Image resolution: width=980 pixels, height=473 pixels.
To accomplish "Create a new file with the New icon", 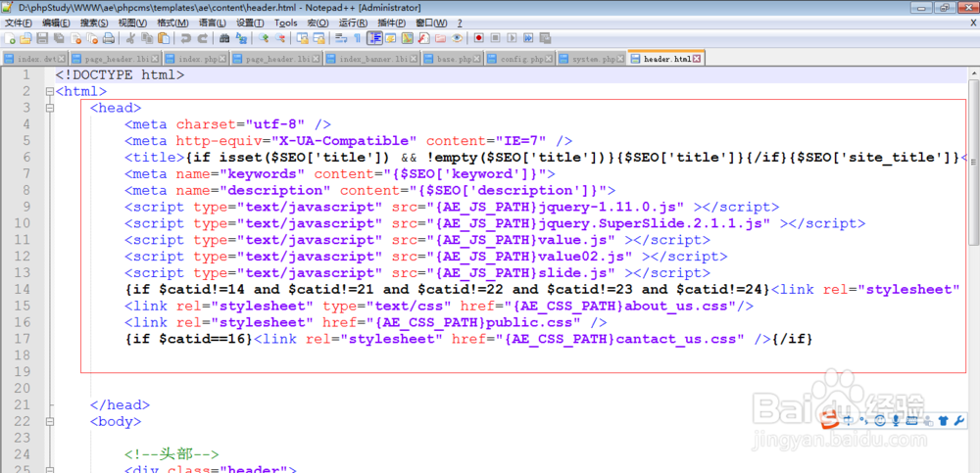I will [x=10, y=38].
